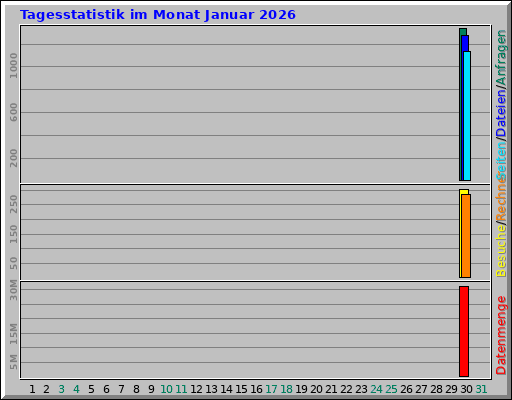Click y-axis value '150'
The image size is (512, 400).
pyautogui.click(x=13, y=234)
